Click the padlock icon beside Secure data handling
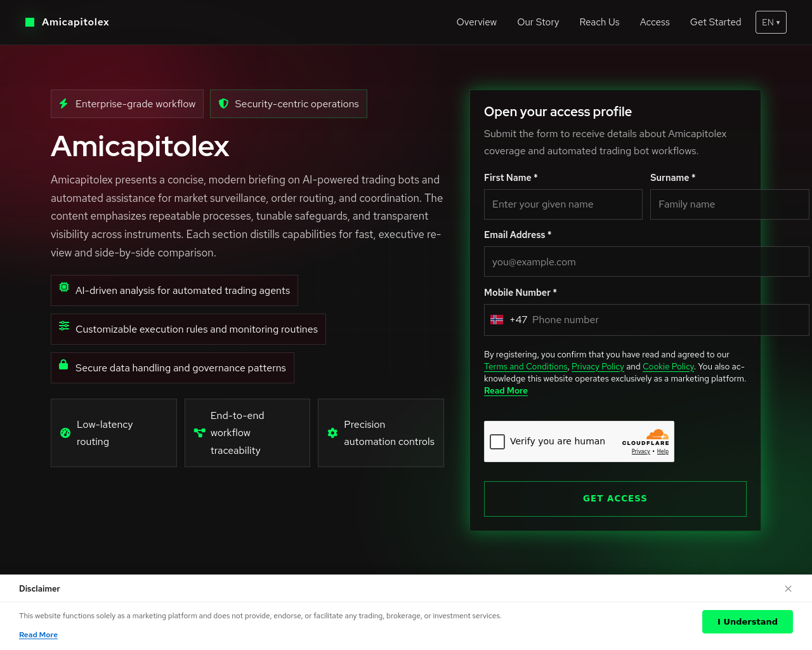Image resolution: width=812 pixels, height=650 pixels. [x=63, y=364]
